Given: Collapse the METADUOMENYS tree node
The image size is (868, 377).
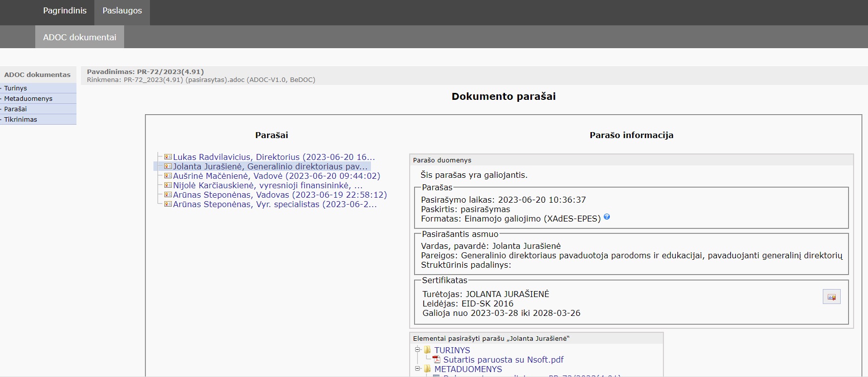Looking at the screenshot, I should coord(418,369).
